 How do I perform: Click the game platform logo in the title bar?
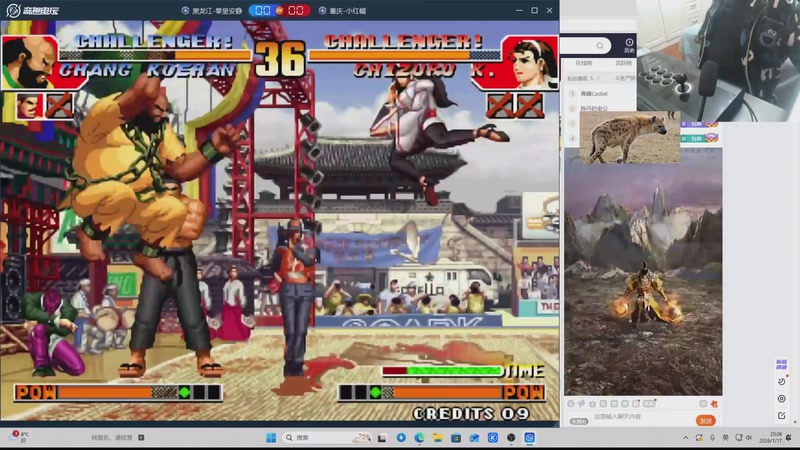[33, 10]
